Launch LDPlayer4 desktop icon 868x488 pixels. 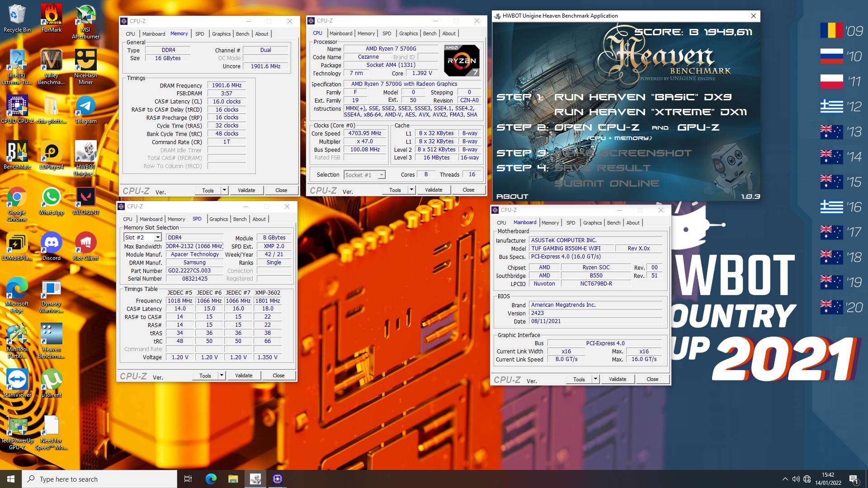coord(51,155)
